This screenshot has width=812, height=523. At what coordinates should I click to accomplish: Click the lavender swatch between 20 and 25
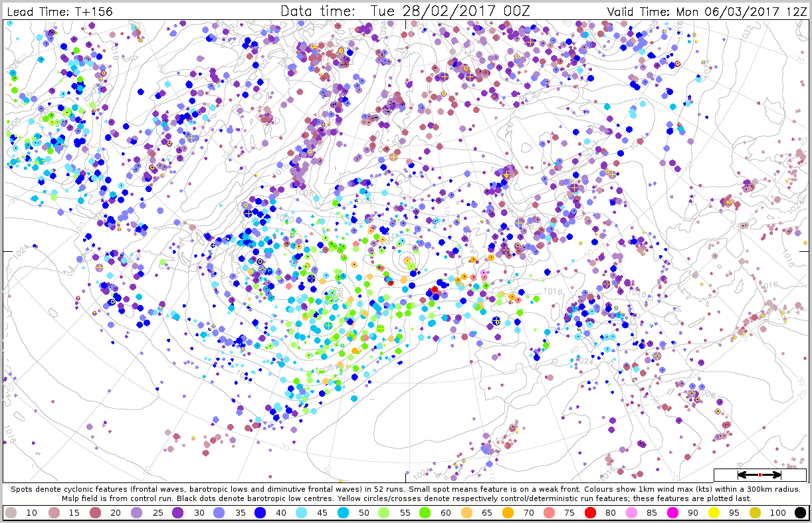tap(136, 512)
